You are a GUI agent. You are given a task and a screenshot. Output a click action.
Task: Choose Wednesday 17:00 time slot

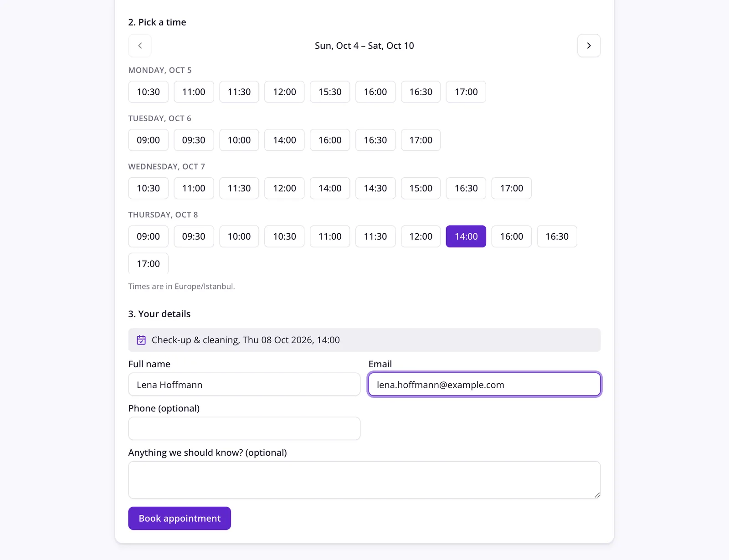(511, 188)
